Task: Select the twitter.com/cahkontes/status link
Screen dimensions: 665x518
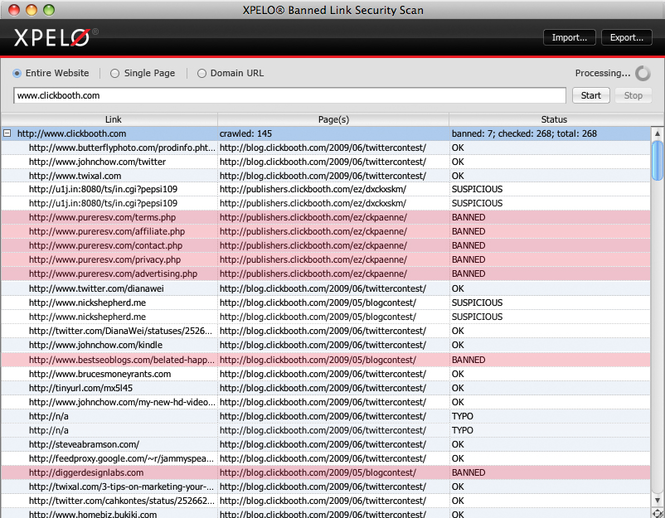Action: click(x=121, y=501)
